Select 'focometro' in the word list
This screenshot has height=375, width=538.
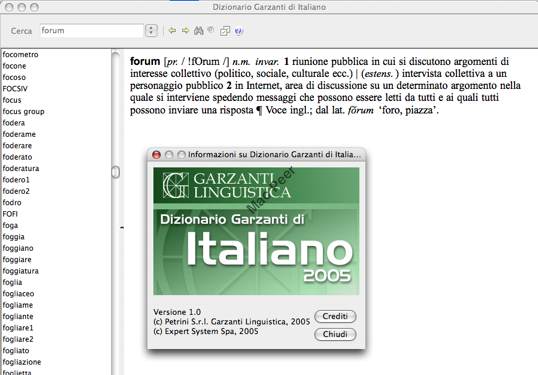[20, 55]
